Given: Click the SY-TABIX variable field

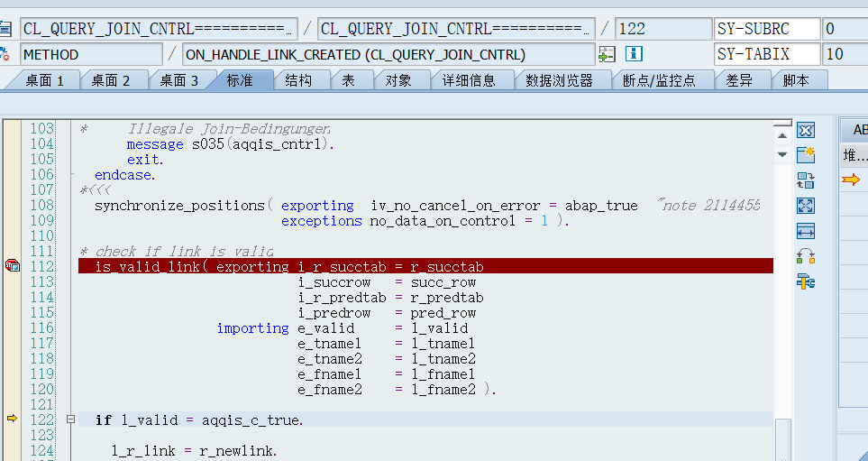Looking at the screenshot, I should [767, 54].
